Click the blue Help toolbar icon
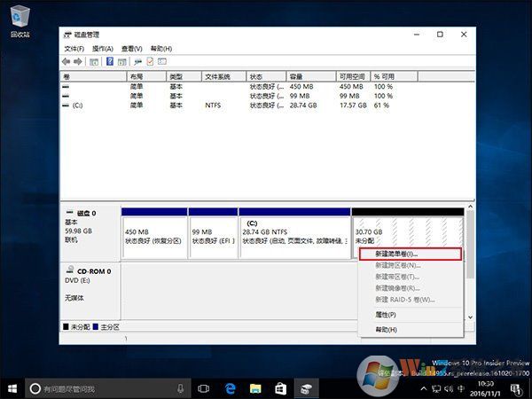The height and width of the screenshot is (399, 532). click(110, 61)
